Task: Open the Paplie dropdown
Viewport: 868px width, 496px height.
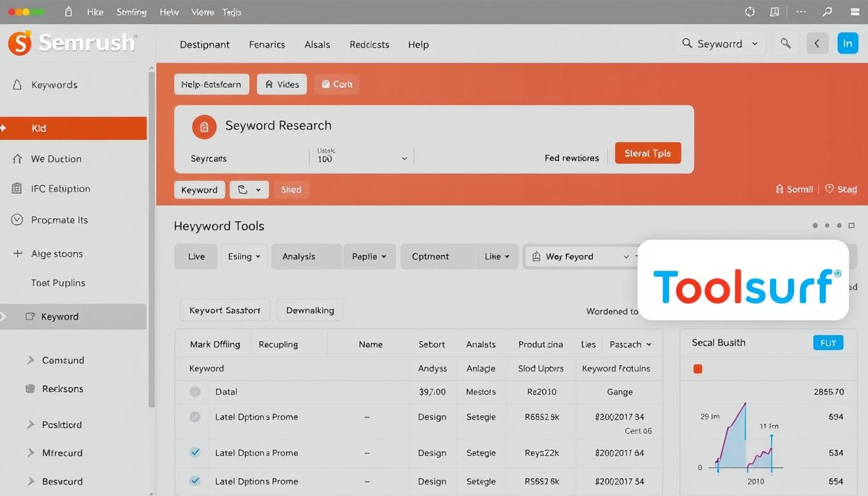Action: click(x=369, y=256)
